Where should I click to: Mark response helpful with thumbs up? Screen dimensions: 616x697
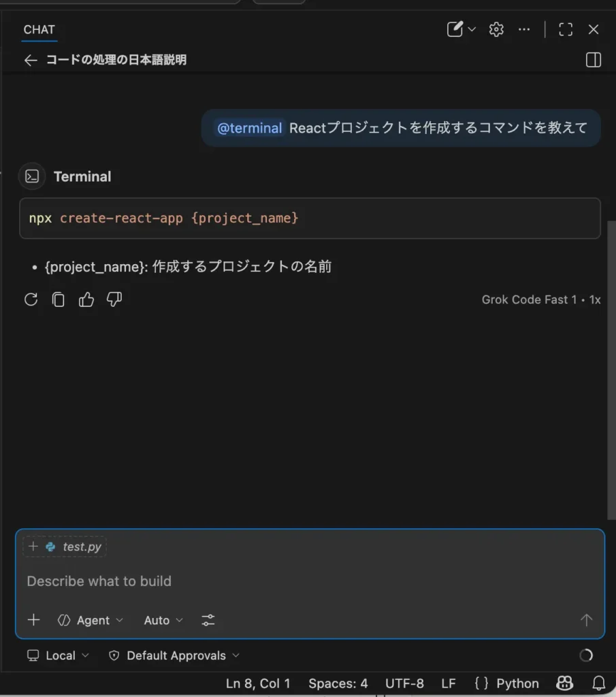click(86, 299)
